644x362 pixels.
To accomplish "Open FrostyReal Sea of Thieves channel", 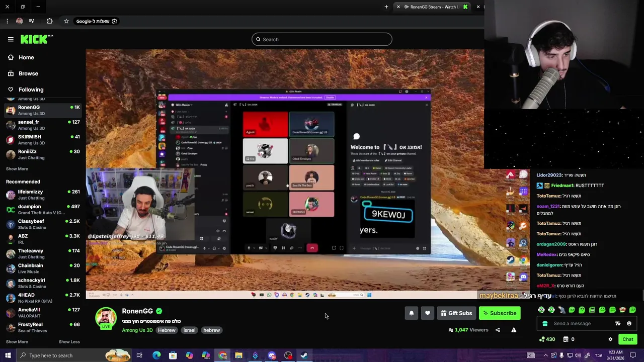I will pos(43,327).
